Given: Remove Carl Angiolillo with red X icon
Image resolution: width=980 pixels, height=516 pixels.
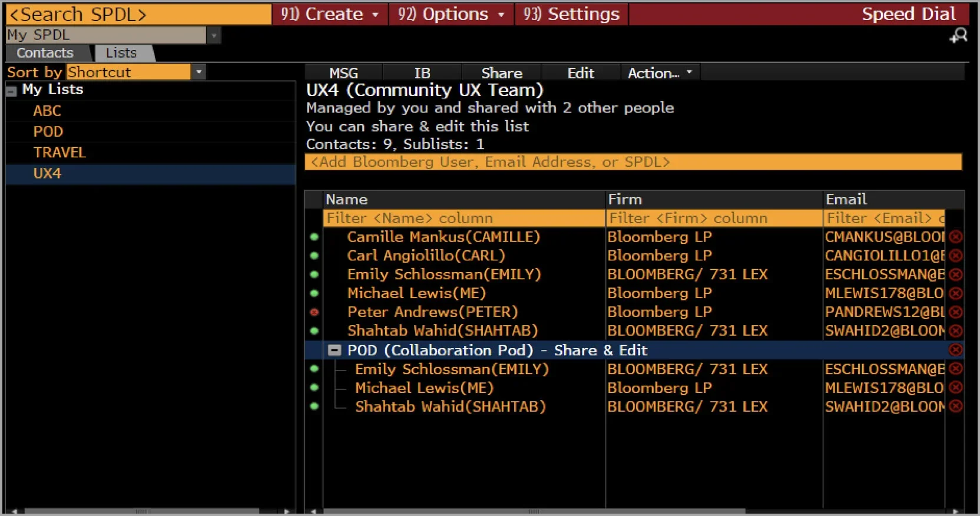Looking at the screenshot, I should click(x=956, y=256).
